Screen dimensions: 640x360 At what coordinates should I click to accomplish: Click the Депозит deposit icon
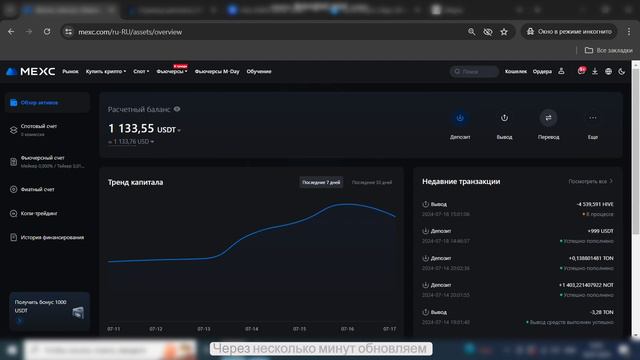coord(460,118)
